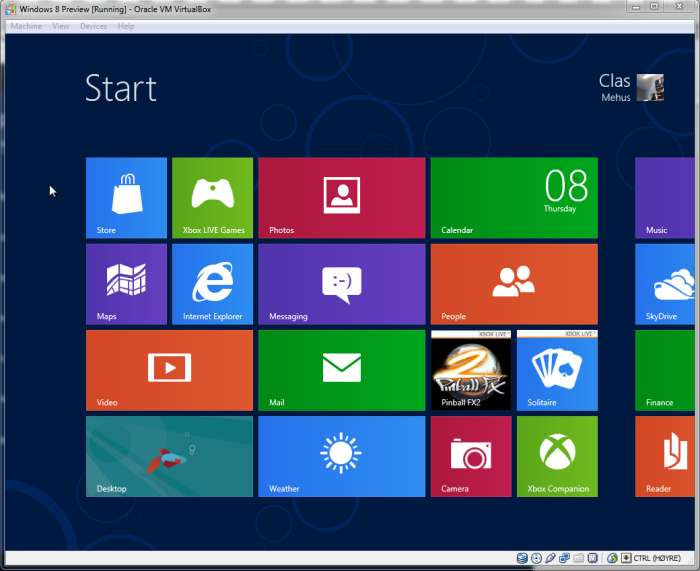Click the hard disk activity status icon
The image size is (700, 571).
[x=522, y=558]
